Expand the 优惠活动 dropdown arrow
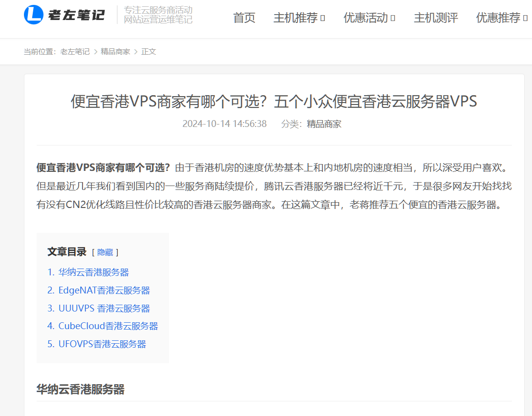The image size is (532, 416). [x=393, y=18]
